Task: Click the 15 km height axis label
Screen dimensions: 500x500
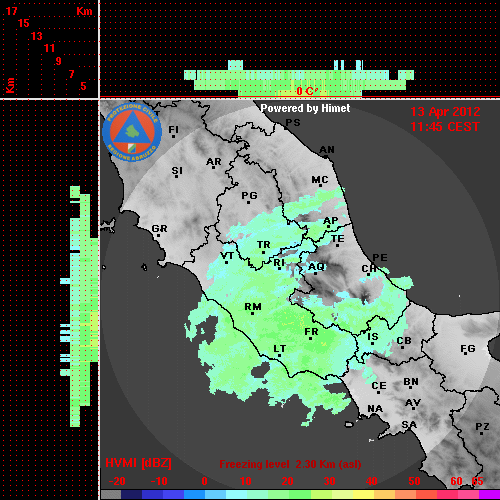Action: pyautogui.click(x=24, y=23)
